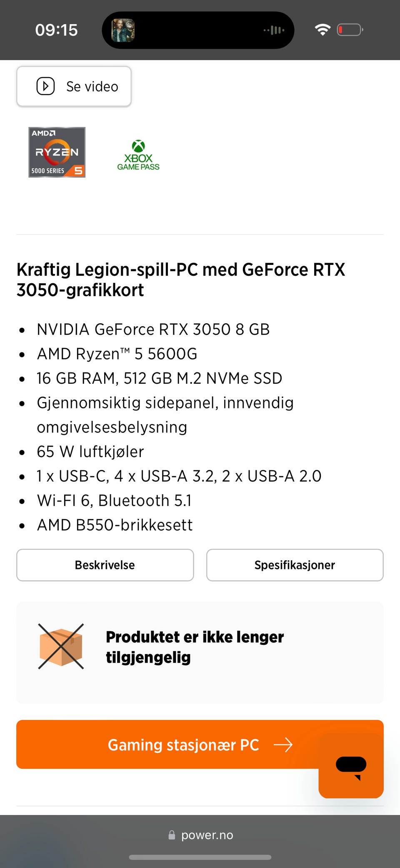Tap the arrow on the orange button
This screenshot has width=400, height=868.
click(283, 745)
